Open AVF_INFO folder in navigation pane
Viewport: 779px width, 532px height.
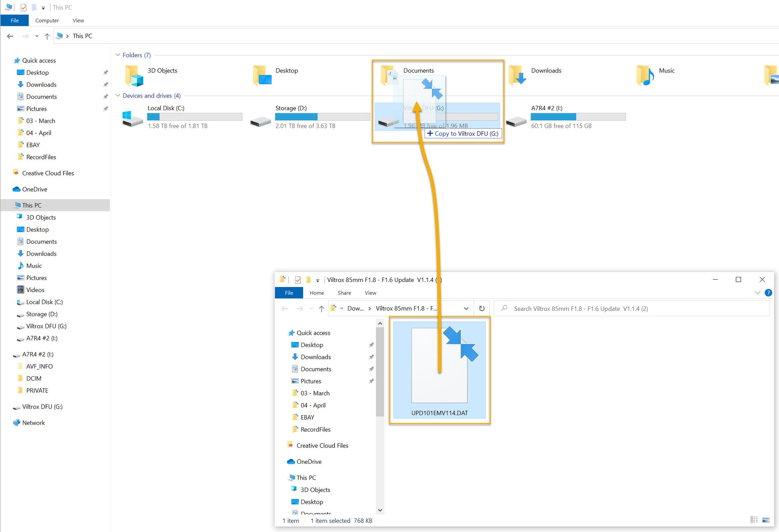point(39,366)
